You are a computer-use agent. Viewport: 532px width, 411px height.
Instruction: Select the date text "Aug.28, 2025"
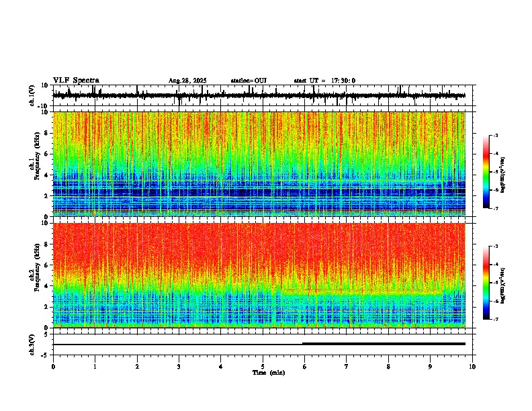(187, 81)
